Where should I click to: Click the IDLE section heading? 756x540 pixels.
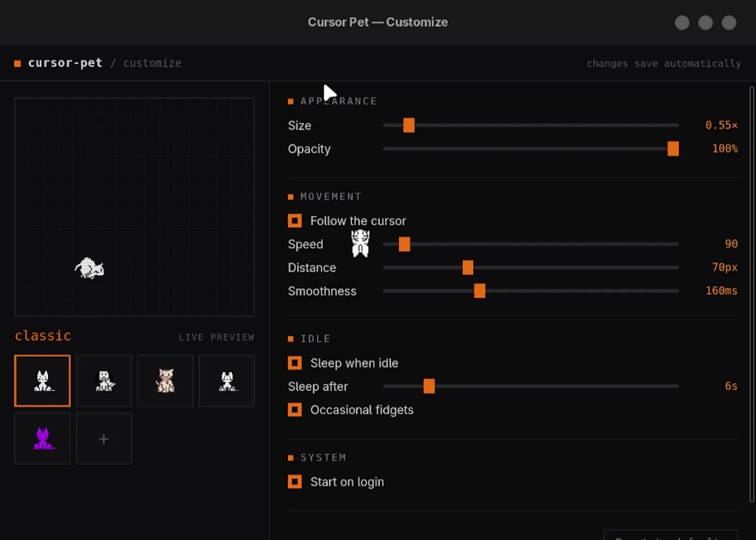click(x=315, y=339)
